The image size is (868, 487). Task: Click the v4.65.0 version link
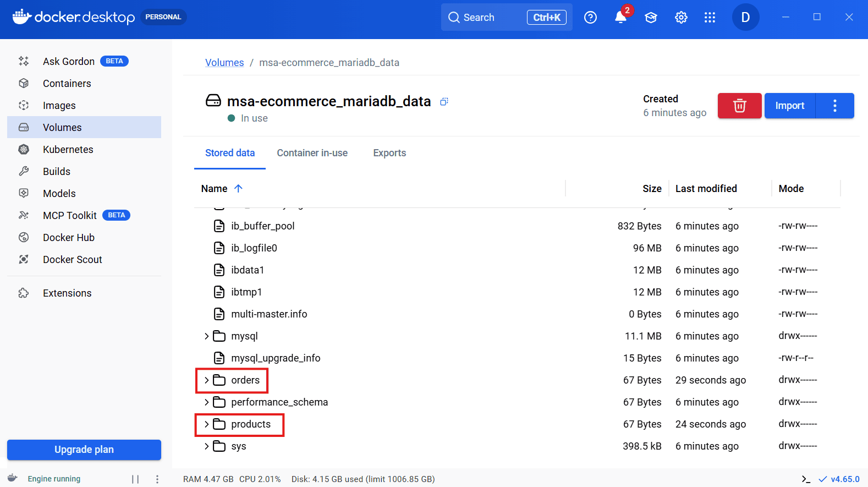(x=845, y=479)
